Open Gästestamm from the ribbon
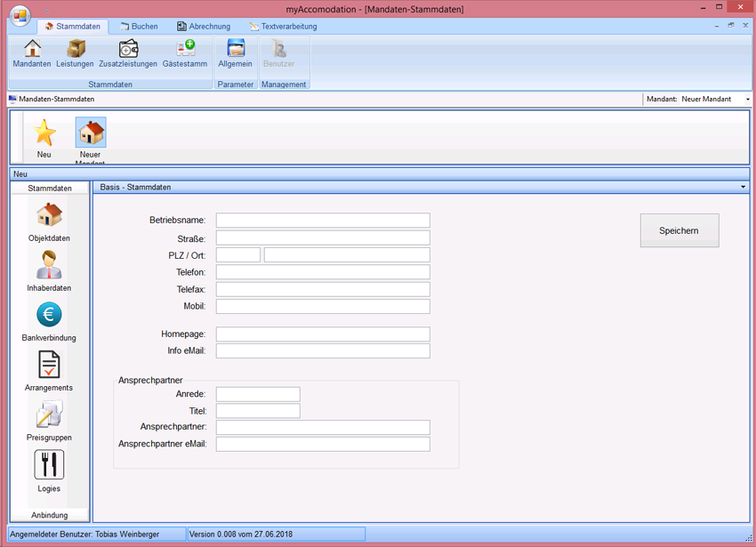 (185, 53)
